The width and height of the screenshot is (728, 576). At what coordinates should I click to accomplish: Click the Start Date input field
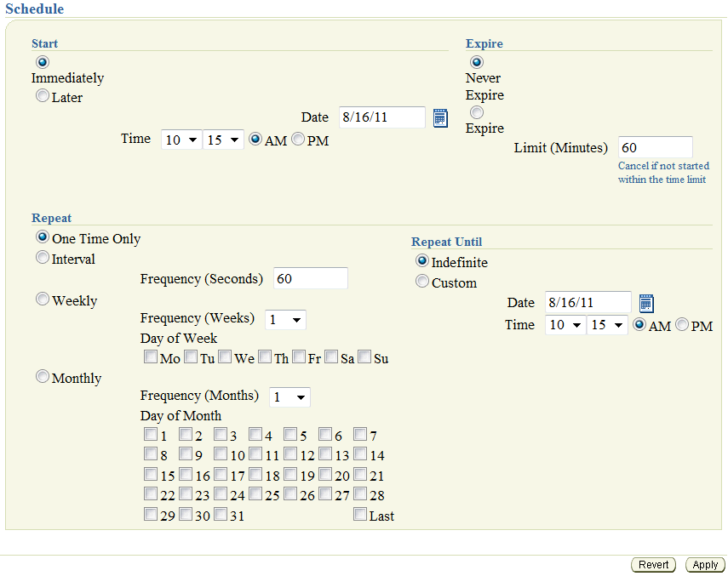tap(382, 117)
